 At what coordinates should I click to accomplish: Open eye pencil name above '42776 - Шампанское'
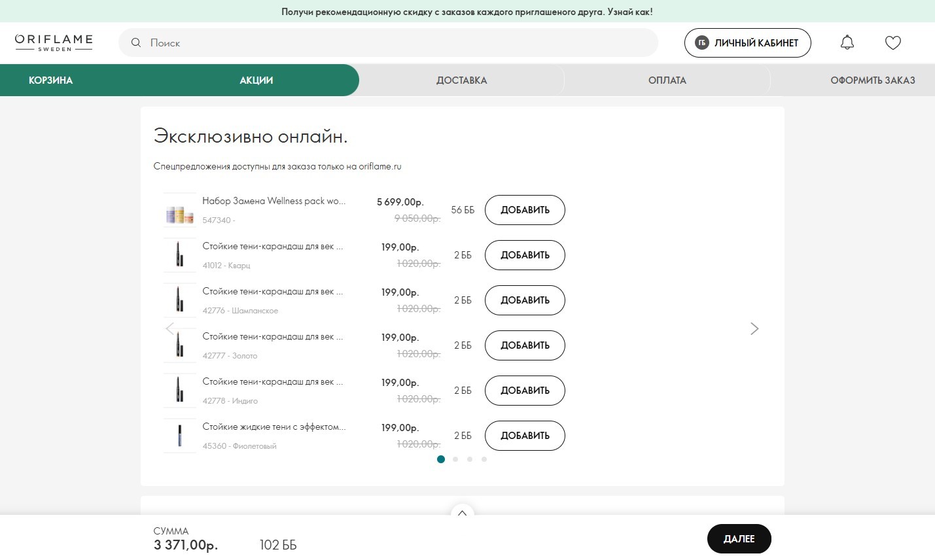(273, 292)
